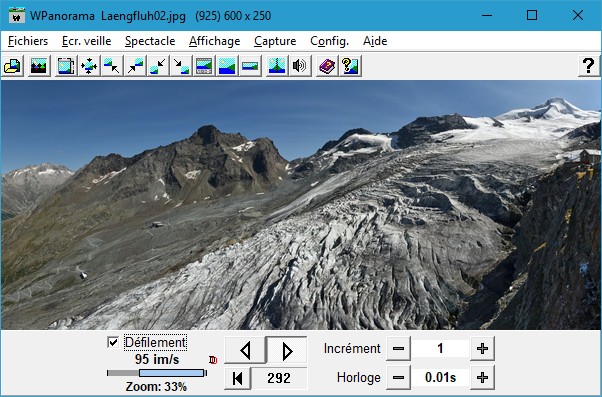The width and height of the screenshot is (602, 397).
Task: Minimize the WPanorama window
Action: (x=487, y=15)
